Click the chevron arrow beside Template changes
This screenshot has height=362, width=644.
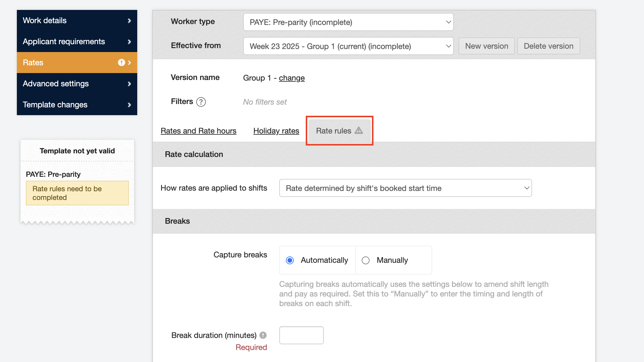point(129,105)
